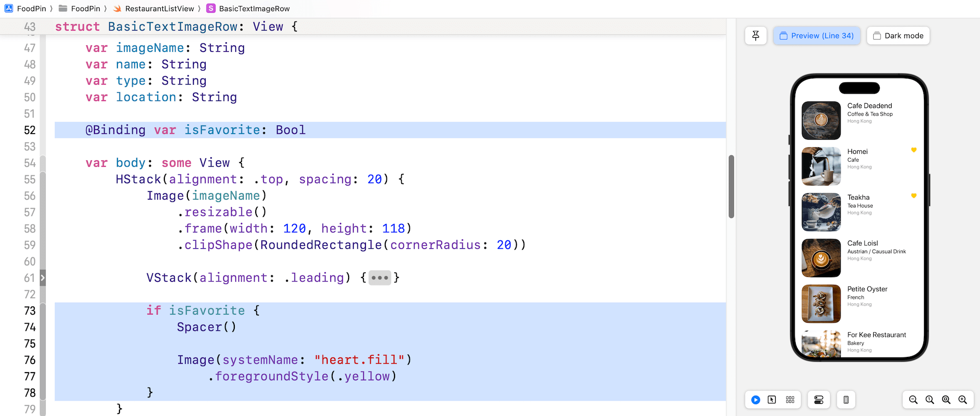Expand the folded VStack code ellipsis
Screen dimensions: 980x416
[x=380, y=278]
